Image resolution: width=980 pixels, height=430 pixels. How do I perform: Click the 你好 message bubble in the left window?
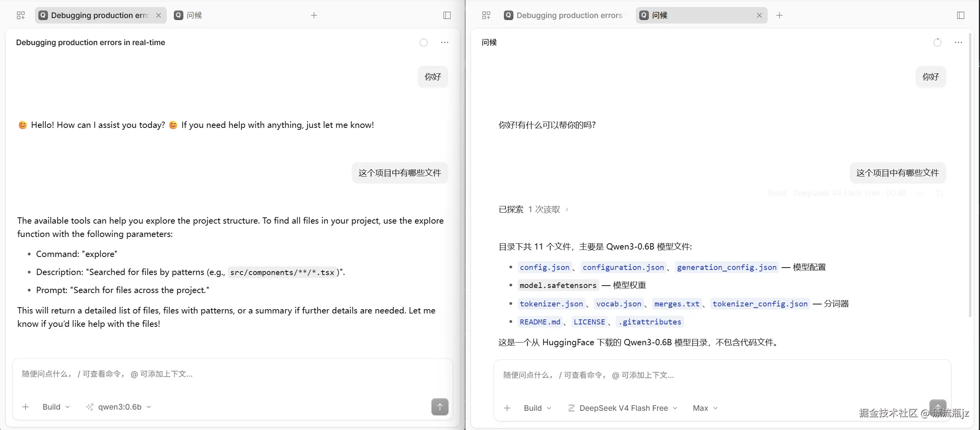(433, 77)
